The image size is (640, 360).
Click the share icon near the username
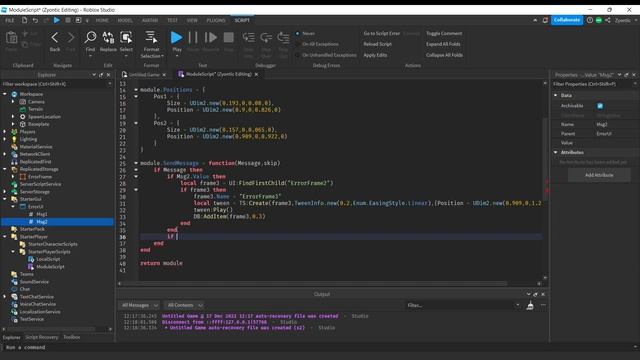coord(608,20)
